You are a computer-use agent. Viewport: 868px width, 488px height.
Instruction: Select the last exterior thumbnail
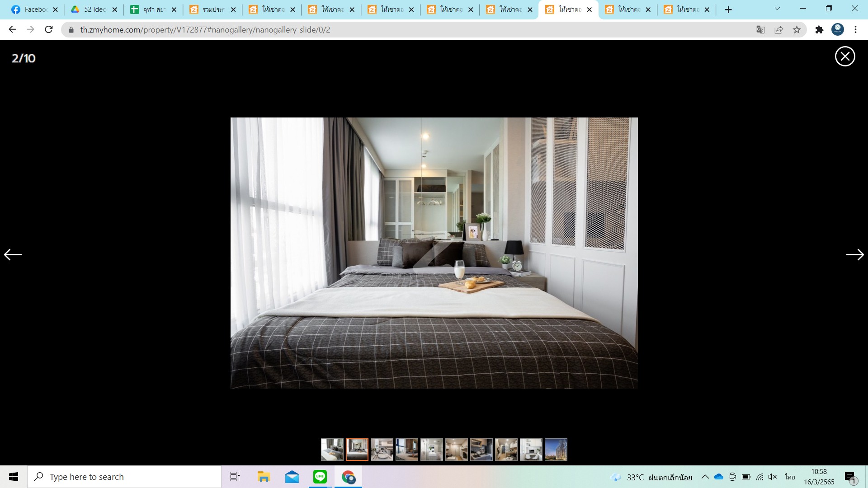click(556, 450)
